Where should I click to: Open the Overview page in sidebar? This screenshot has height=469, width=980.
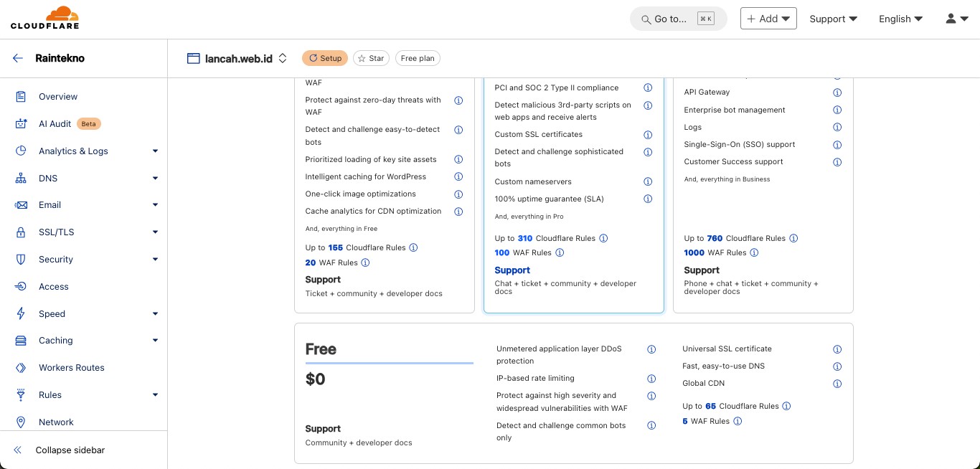click(58, 97)
